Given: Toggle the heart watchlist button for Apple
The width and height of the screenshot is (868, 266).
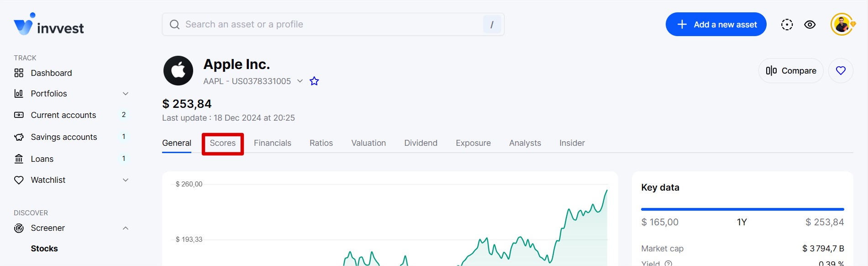Looking at the screenshot, I should pyautogui.click(x=841, y=71).
